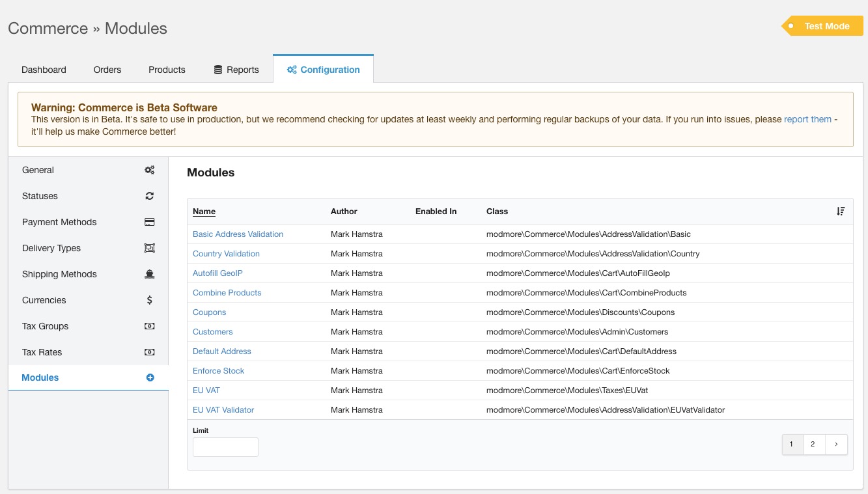The height and width of the screenshot is (494, 868).
Task: Click the refresh icon beside Statuses
Action: tap(150, 196)
